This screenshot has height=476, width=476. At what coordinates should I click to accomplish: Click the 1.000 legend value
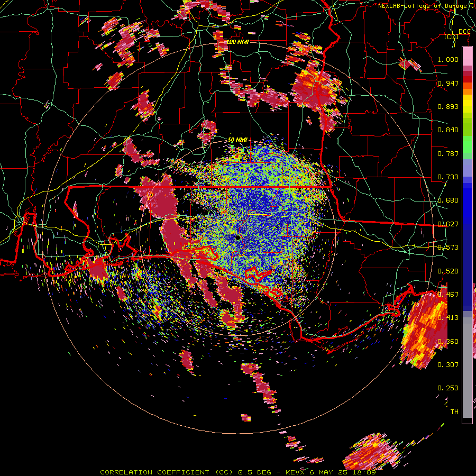pos(448,59)
